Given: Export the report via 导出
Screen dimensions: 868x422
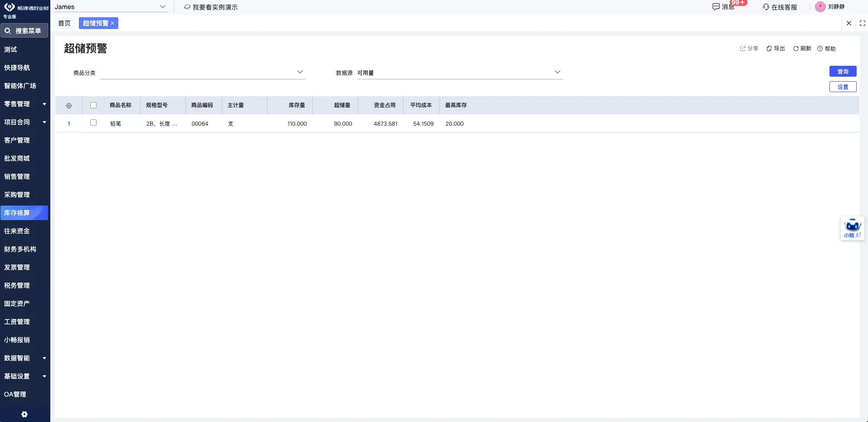Looking at the screenshot, I should [776, 49].
